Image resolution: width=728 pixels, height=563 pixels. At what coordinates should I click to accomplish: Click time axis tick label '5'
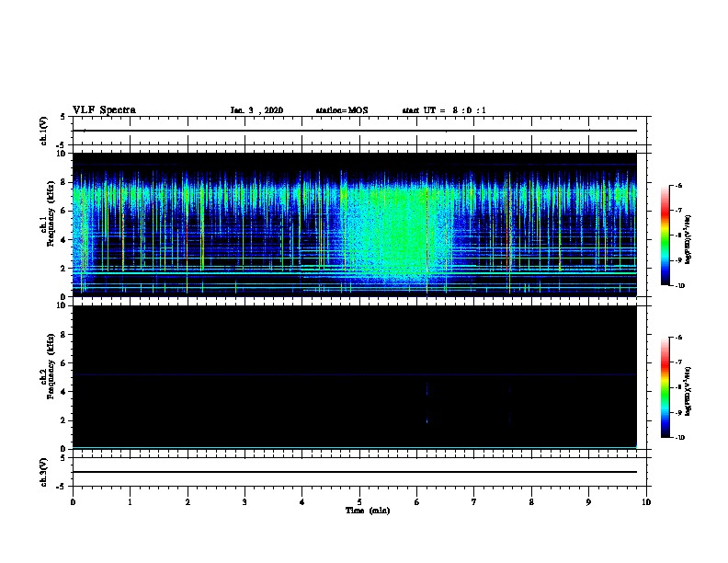click(359, 502)
